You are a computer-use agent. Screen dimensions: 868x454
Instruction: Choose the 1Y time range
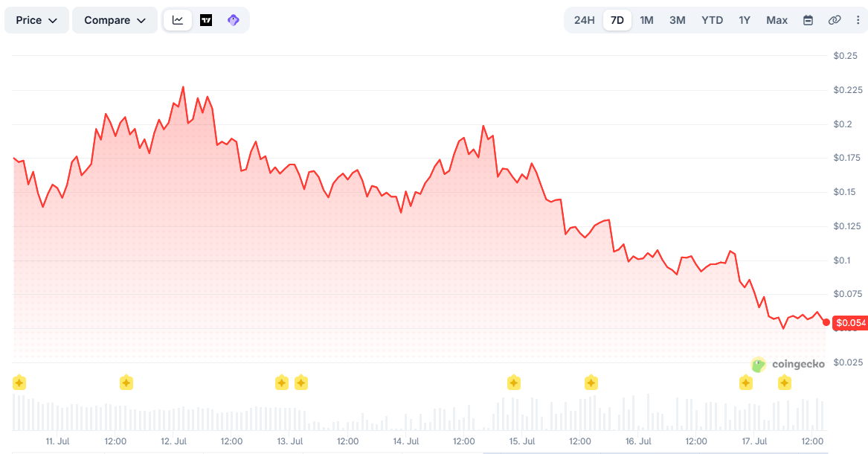click(x=745, y=21)
